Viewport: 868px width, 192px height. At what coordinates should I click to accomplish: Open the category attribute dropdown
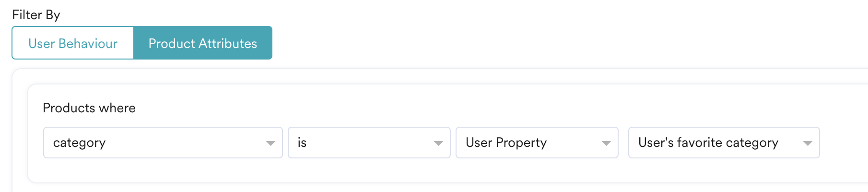[163, 143]
